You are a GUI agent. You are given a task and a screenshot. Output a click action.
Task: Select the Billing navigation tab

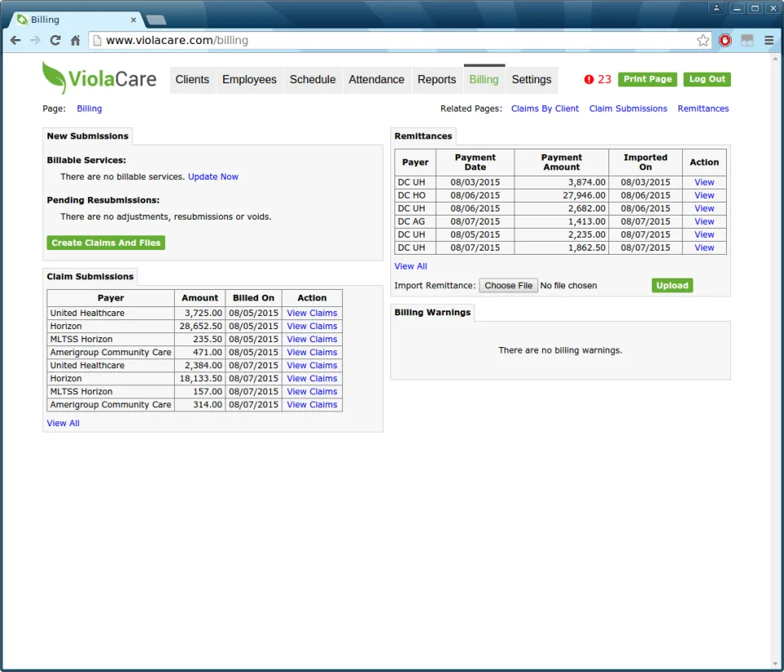coord(484,79)
